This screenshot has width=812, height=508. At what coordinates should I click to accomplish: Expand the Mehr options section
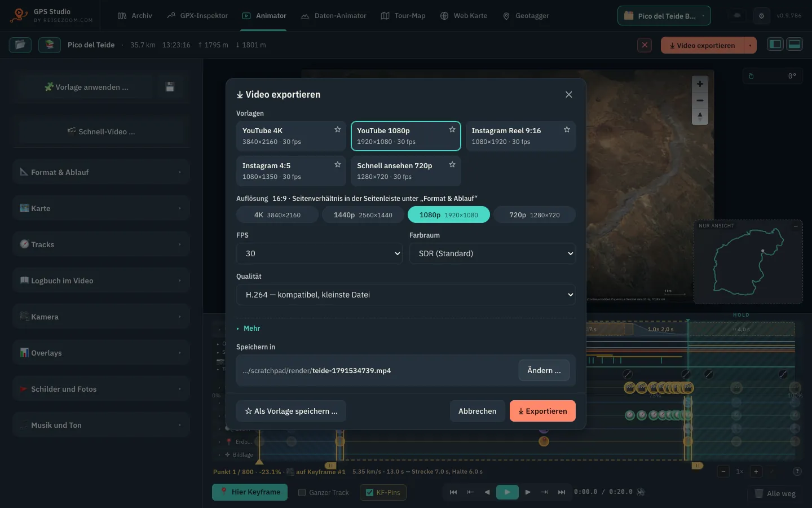249,329
